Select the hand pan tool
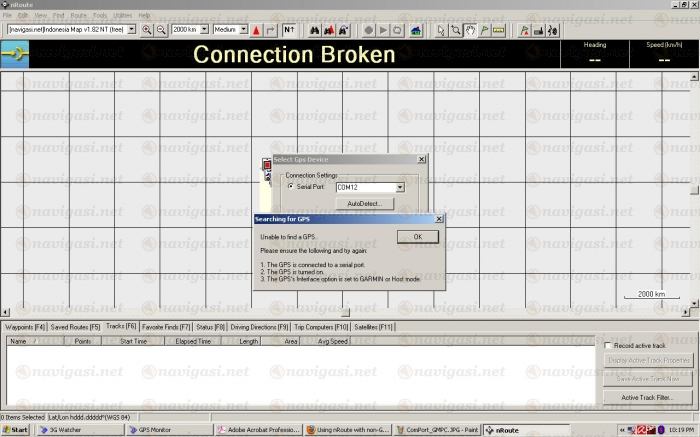Screen dimensions: 700x437 pyautogui.click(x=470, y=30)
